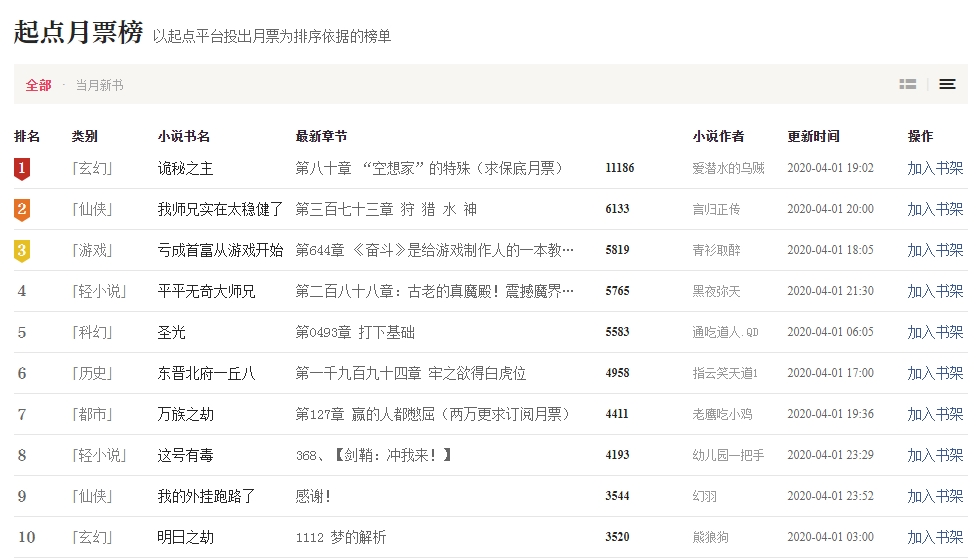Switch to the image-list view icon
979x560 pixels.
coord(908,85)
